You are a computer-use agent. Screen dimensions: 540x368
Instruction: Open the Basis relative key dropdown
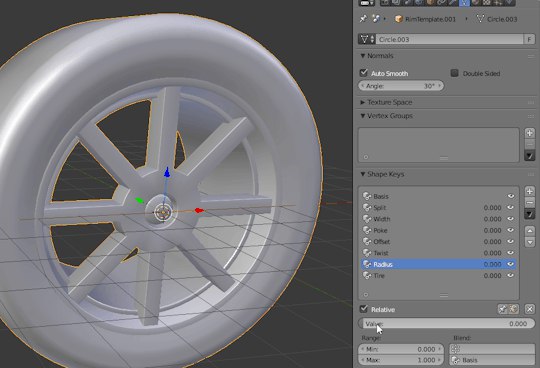point(492,360)
